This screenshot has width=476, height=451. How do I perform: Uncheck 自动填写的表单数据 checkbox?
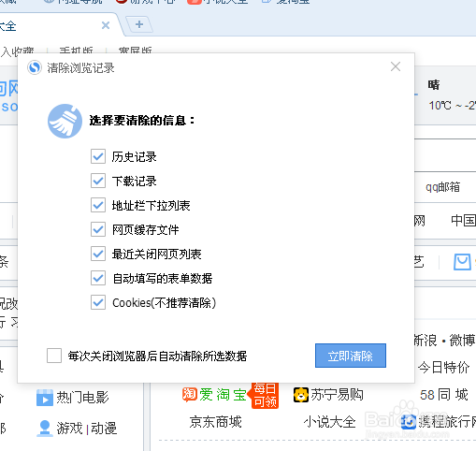coord(98,278)
